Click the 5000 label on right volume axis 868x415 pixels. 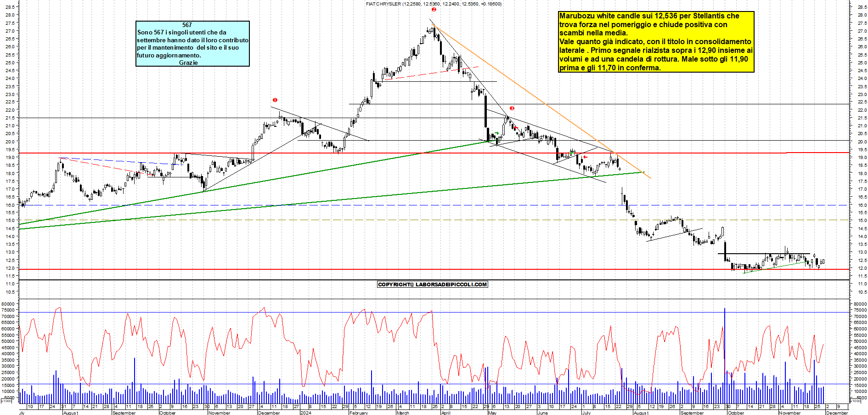pos(861,398)
